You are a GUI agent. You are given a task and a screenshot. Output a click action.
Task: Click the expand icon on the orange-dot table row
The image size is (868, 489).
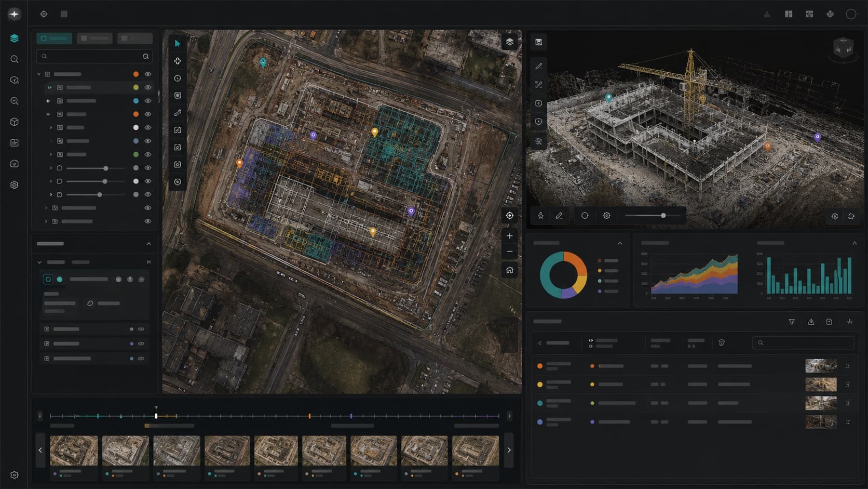[x=848, y=366]
